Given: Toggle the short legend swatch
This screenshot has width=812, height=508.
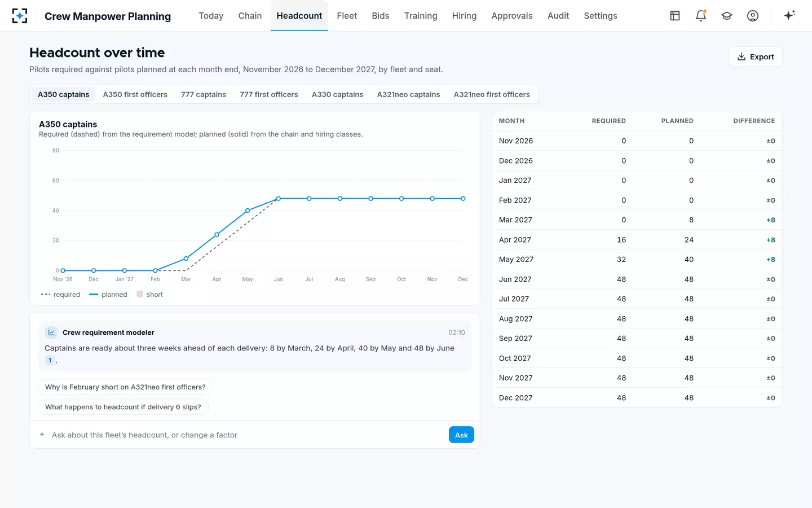Looking at the screenshot, I should (x=140, y=294).
